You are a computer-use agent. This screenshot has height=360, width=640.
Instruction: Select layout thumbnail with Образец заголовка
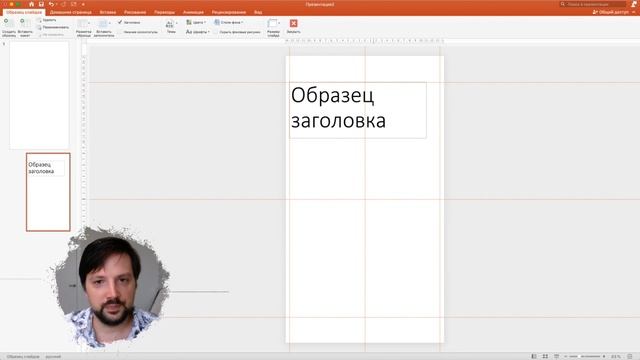(x=48, y=192)
